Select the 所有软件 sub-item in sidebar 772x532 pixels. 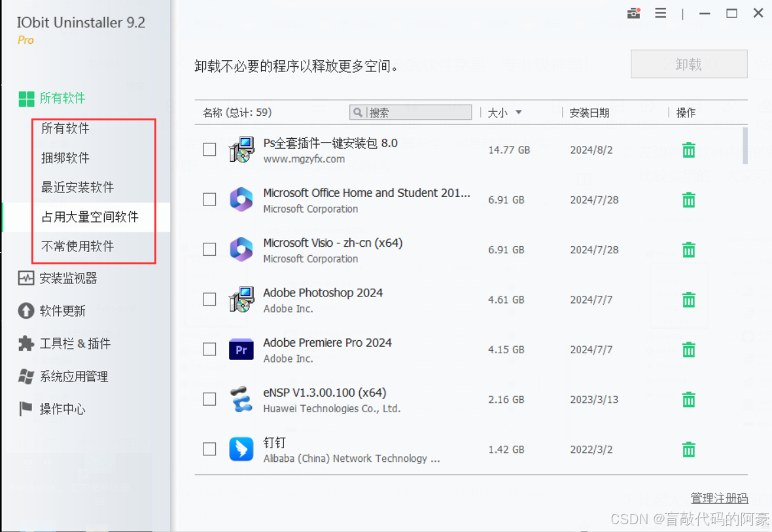65,128
